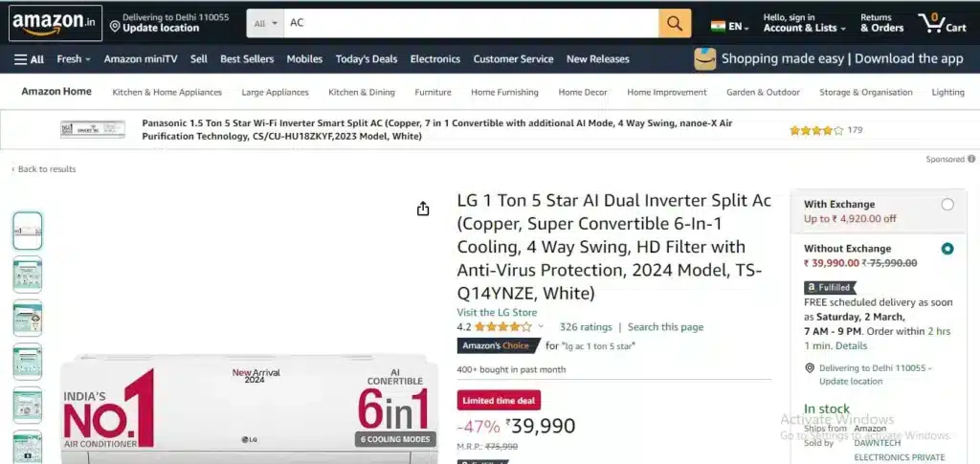Select the With Exchange radio option
Viewport: 980px width, 464px height.
point(947,204)
